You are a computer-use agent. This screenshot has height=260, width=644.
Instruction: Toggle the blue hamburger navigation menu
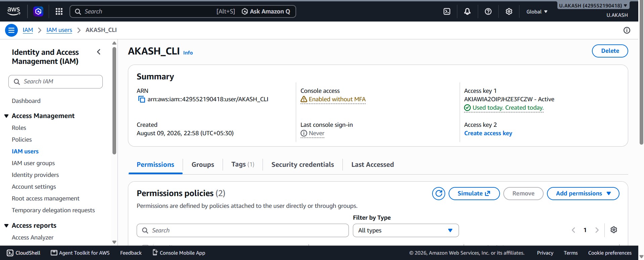(x=11, y=30)
